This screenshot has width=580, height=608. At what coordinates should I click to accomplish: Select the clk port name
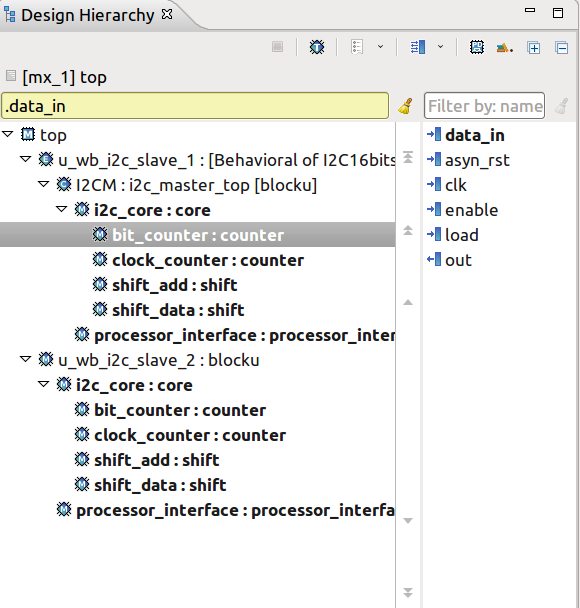click(x=456, y=185)
